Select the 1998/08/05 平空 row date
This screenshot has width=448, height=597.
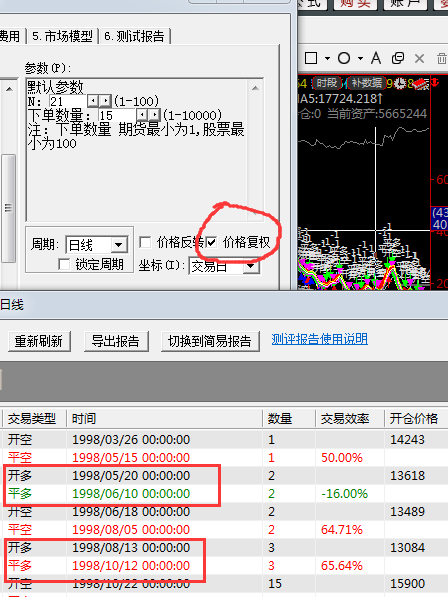pyautogui.click(x=131, y=529)
